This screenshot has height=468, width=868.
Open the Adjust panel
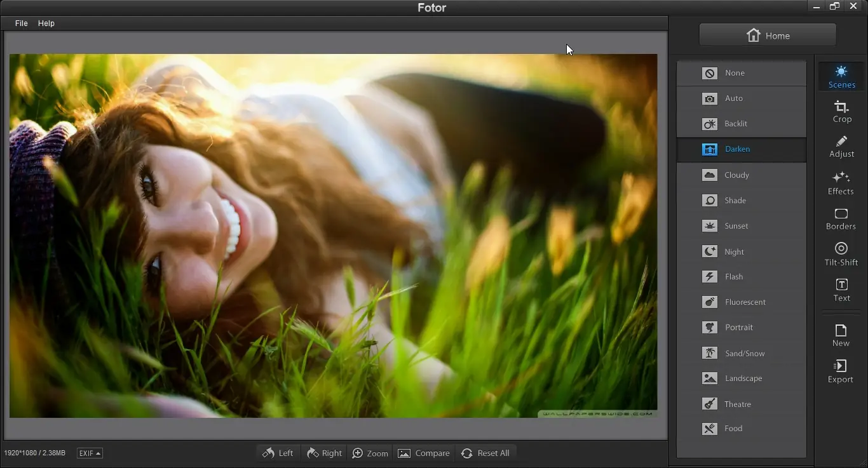tap(841, 147)
